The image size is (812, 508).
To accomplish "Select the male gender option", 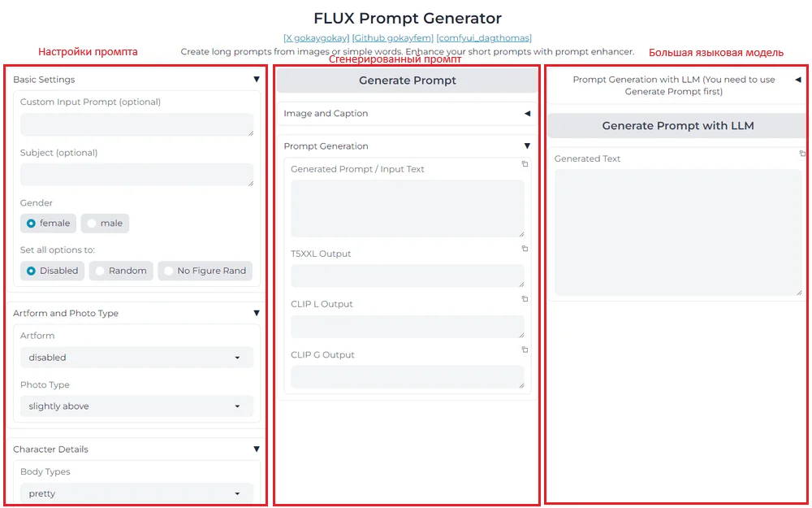I will tap(105, 224).
